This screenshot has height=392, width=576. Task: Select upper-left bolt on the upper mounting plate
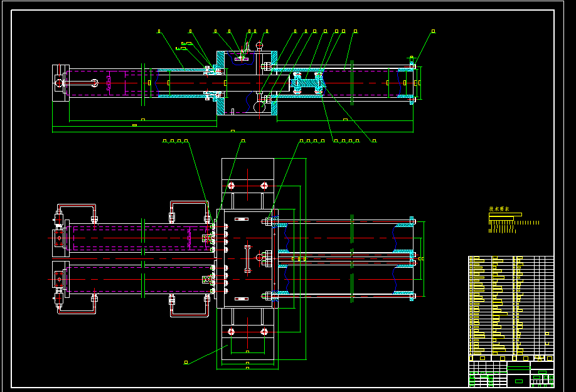pyautogui.click(x=231, y=186)
